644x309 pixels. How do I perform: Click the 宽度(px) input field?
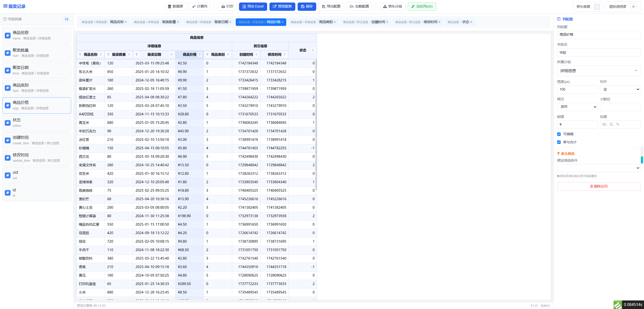tap(577, 89)
